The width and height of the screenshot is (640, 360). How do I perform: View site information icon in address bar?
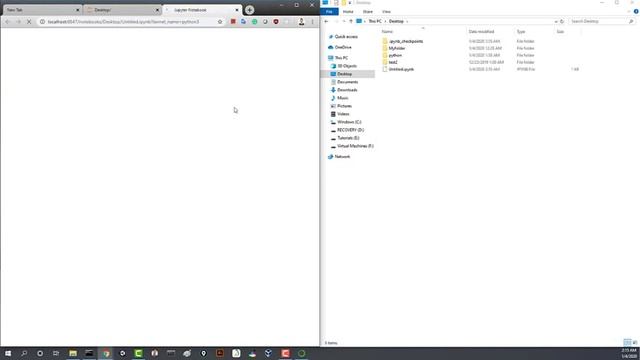click(42, 22)
